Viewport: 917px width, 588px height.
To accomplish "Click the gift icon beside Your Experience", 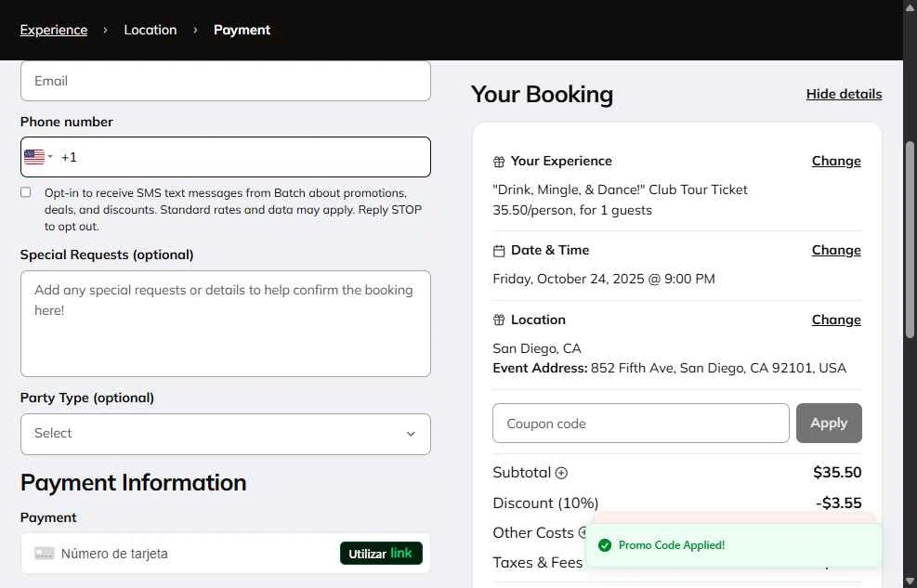I will click(499, 162).
